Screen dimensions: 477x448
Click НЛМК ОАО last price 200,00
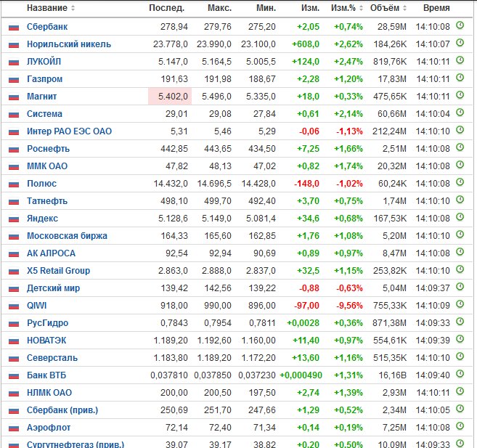pyautogui.click(x=174, y=392)
